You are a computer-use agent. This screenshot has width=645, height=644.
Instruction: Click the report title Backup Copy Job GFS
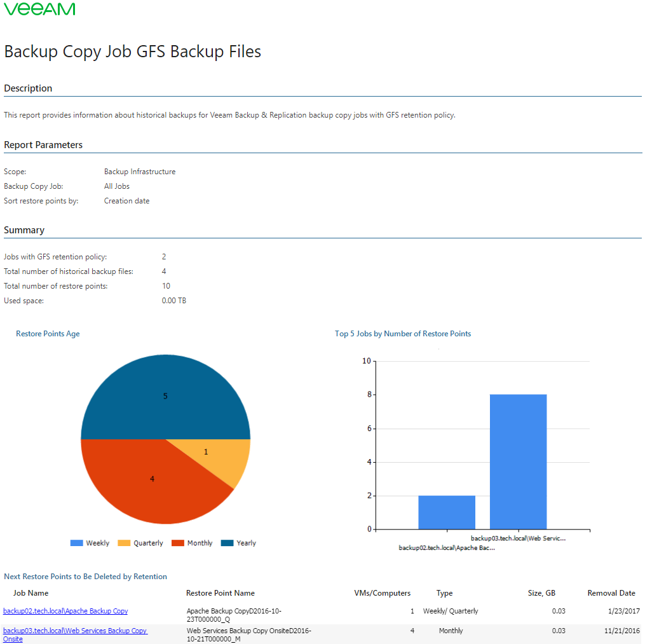[x=132, y=52]
